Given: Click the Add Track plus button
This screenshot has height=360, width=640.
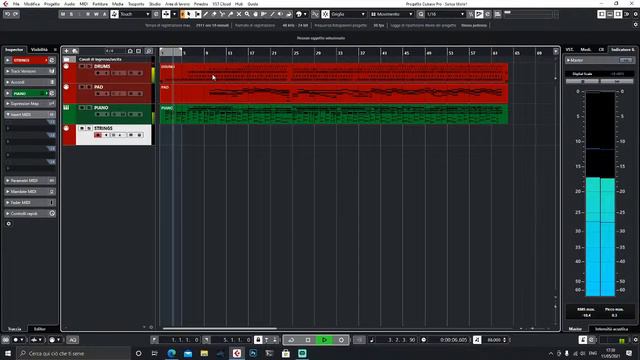Looking at the screenshot, I should click(67, 51).
